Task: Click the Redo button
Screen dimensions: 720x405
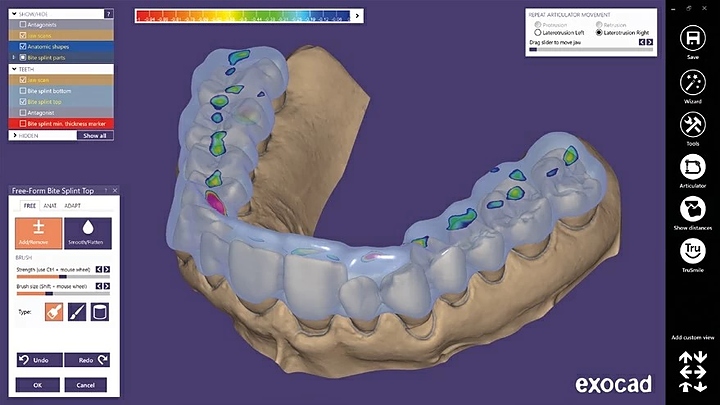Action: click(x=87, y=360)
